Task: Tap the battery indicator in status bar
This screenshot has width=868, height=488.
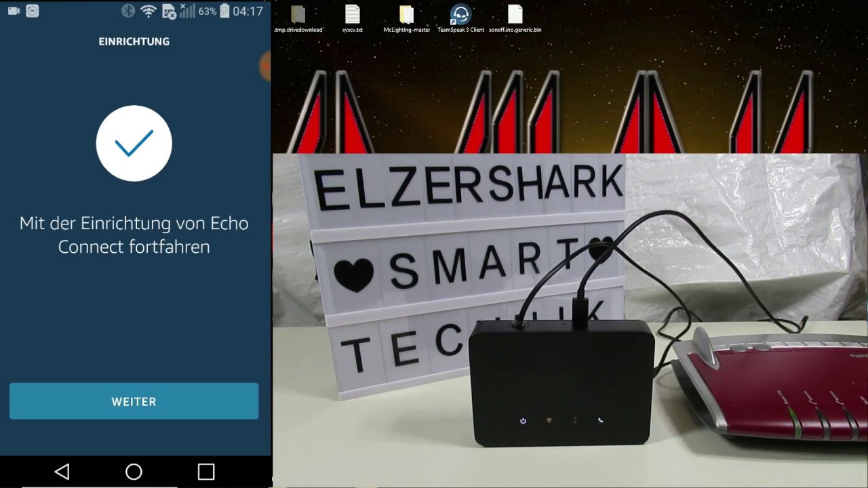Action: tap(224, 11)
